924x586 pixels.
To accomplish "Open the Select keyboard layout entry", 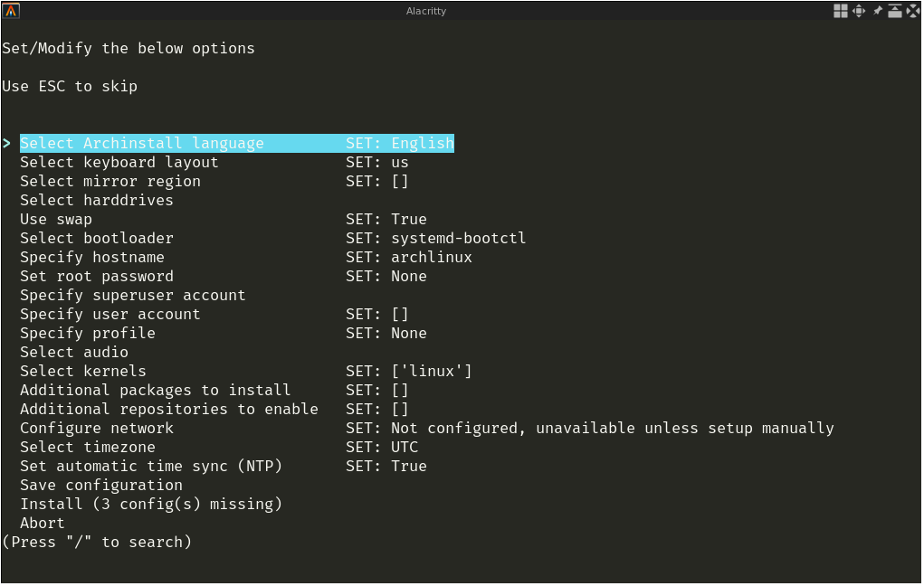I will 119,163.
